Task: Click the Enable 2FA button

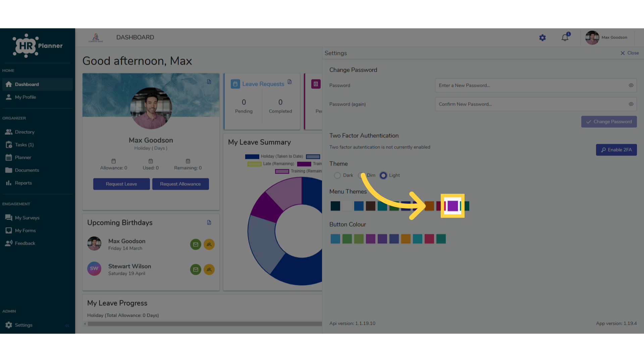Action: click(616, 150)
